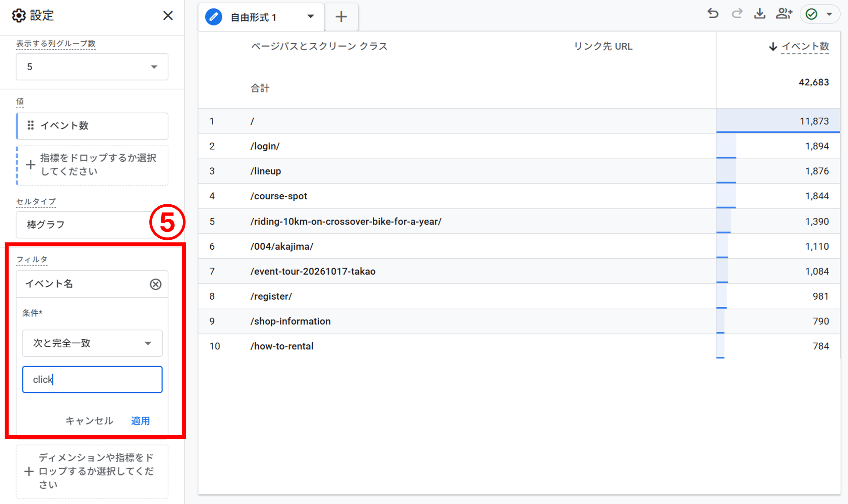
Task: Click the フィルタ section label
Action: tap(31, 260)
